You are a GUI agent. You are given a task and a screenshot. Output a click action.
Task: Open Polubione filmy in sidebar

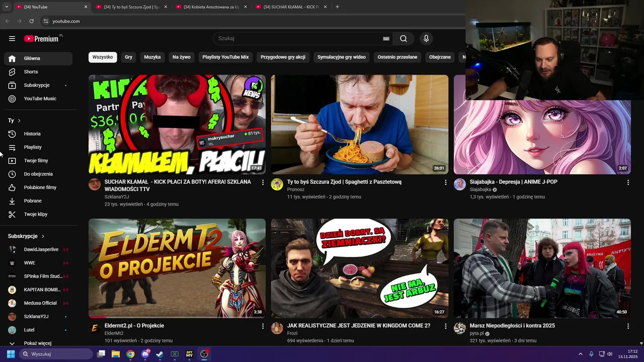[38, 188]
